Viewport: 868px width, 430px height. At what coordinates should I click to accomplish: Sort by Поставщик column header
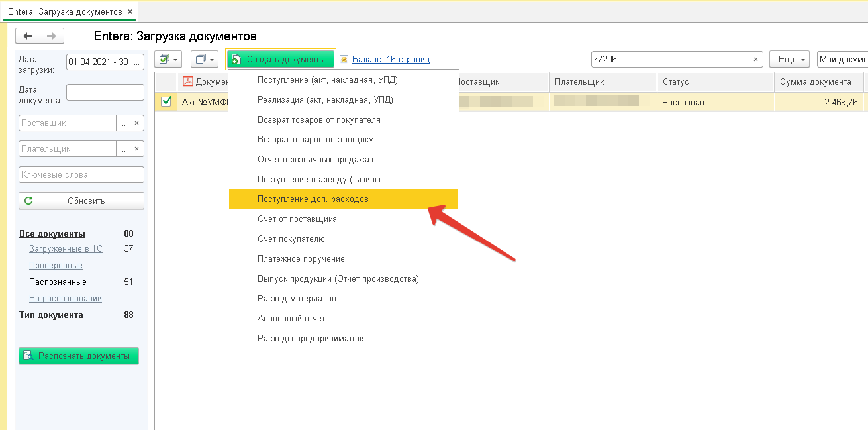tap(503, 81)
